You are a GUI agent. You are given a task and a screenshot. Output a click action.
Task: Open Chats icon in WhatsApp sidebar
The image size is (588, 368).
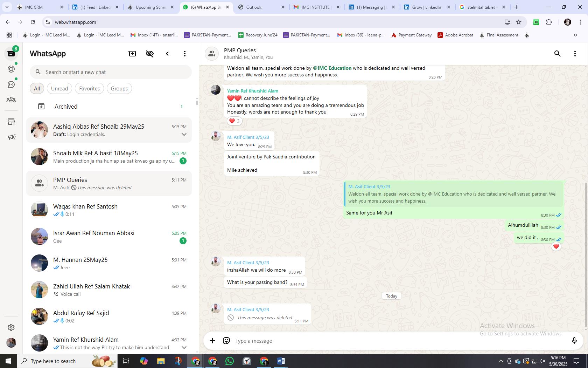click(x=11, y=53)
